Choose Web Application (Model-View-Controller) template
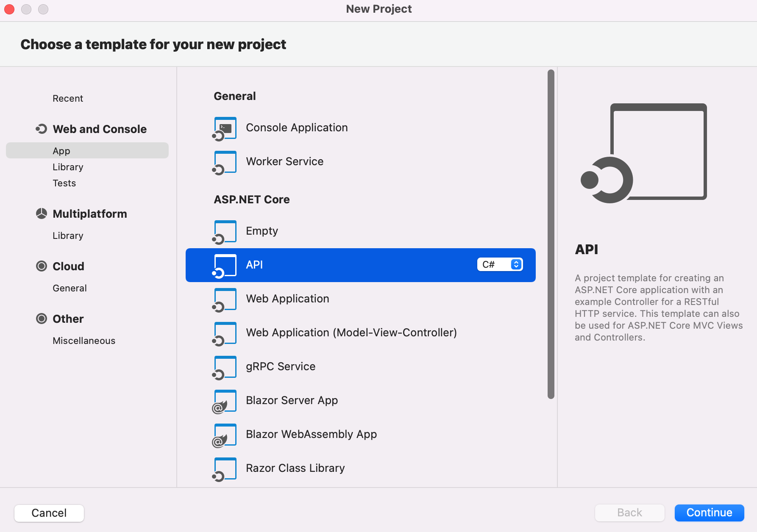This screenshot has width=757, height=532. [x=361, y=333]
